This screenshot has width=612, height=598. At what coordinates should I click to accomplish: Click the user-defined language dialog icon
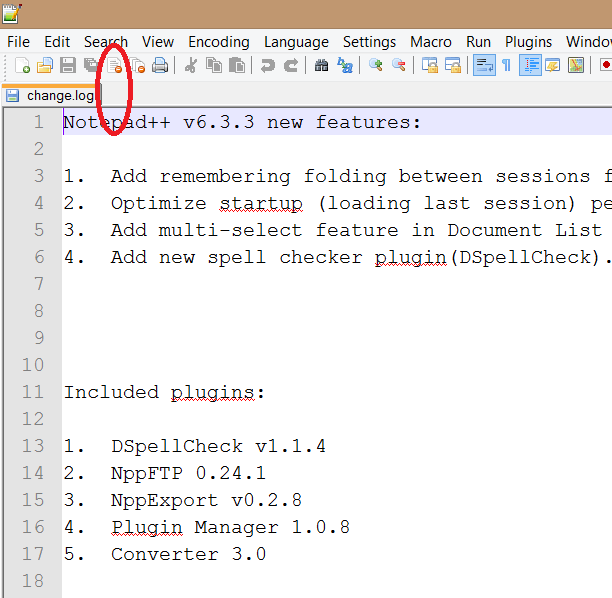tap(553, 65)
